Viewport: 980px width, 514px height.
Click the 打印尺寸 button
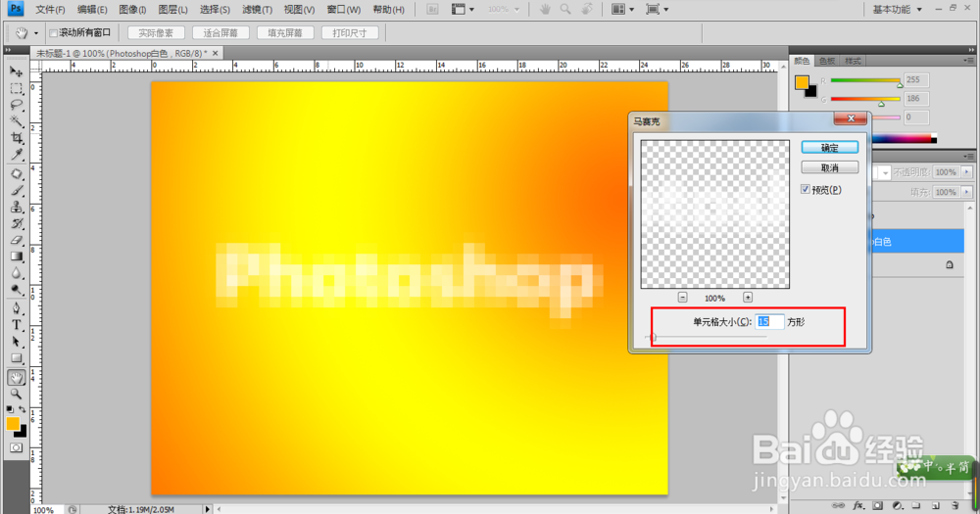pyautogui.click(x=350, y=33)
